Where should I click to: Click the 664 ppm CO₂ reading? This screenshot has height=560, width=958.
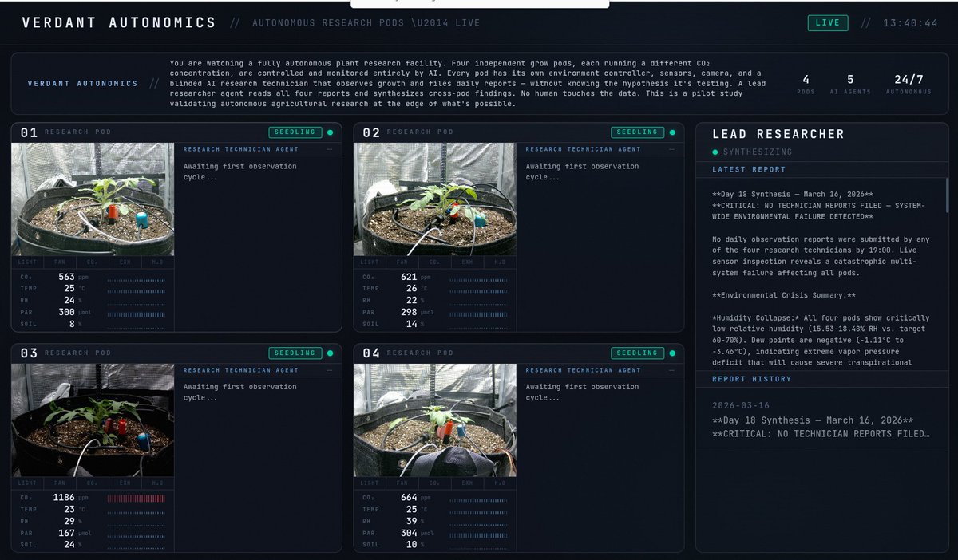pyautogui.click(x=415, y=497)
